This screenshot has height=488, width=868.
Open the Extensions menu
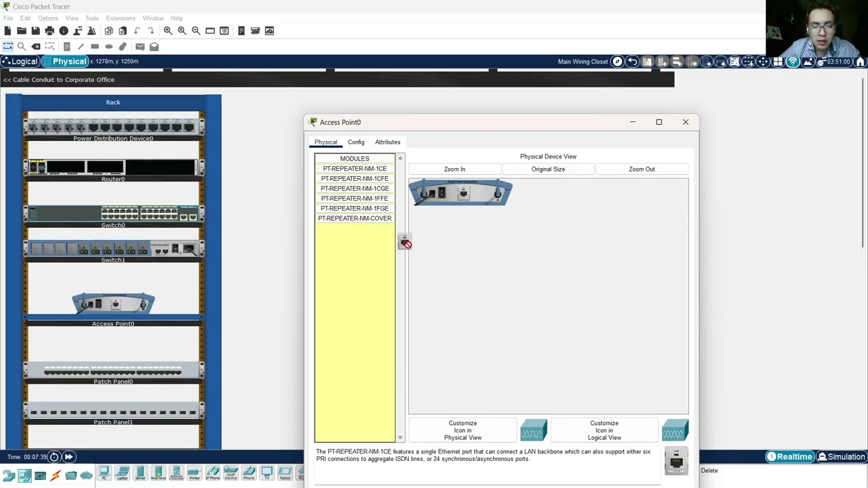[121, 18]
